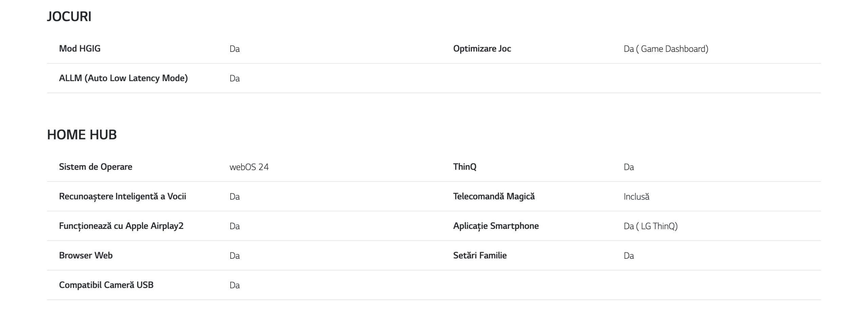Click the Optimizare Joc label

[x=482, y=48]
